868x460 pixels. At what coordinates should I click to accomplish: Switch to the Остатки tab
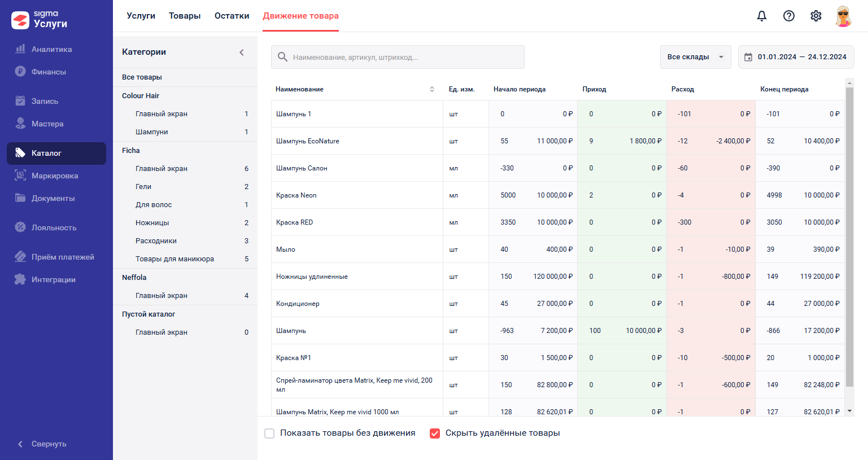(x=232, y=16)
